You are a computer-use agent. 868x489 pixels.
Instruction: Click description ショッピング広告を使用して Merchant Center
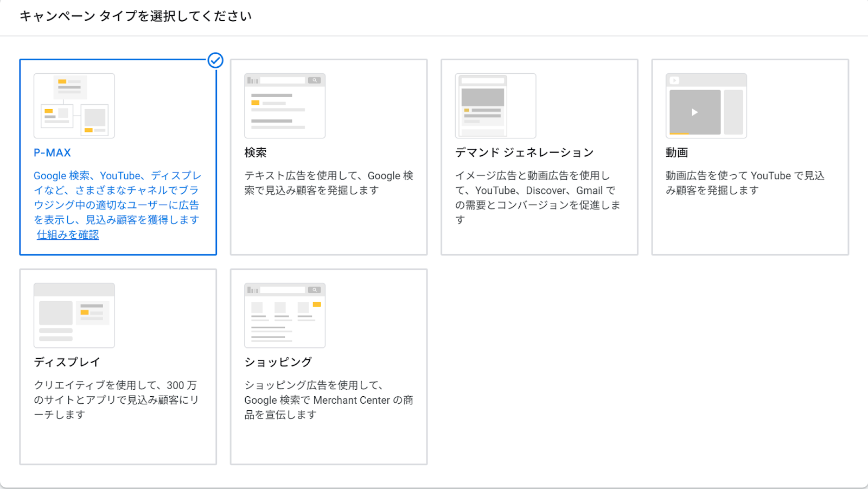click(x=329, y=399)
